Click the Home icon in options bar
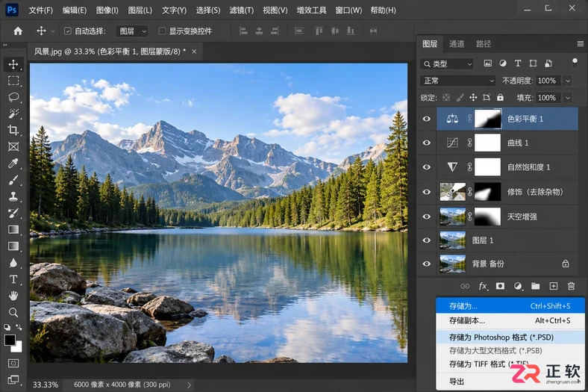 (x=18, y=31)
